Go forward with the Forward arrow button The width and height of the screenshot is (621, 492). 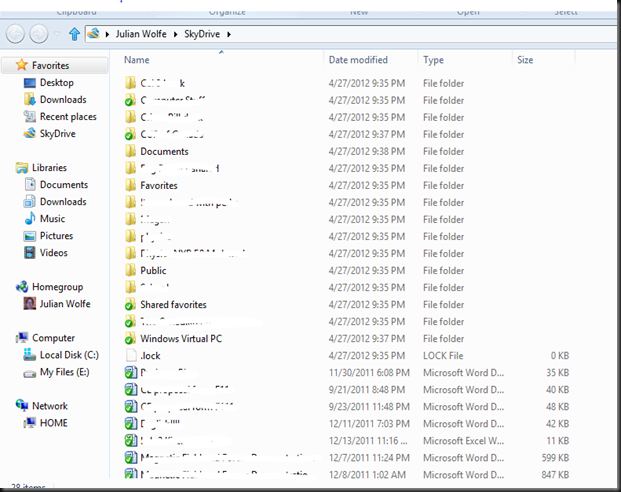(x=39, y=34)
